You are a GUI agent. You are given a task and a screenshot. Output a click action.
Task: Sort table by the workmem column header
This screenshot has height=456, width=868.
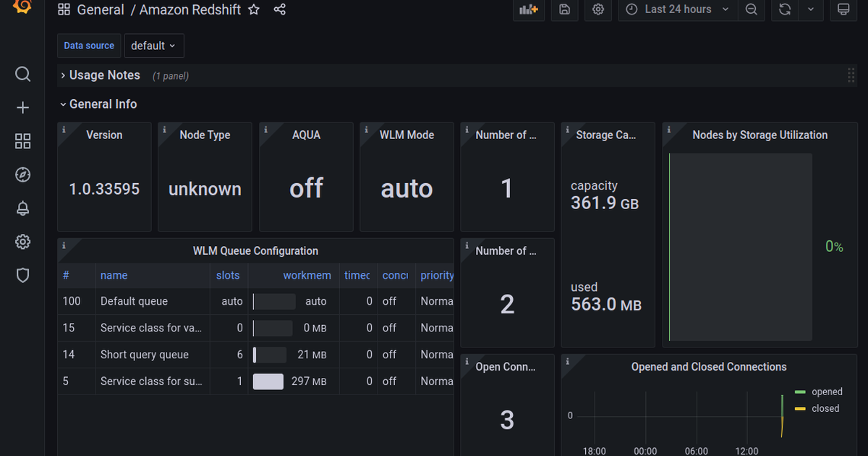[x=307, y=275]
